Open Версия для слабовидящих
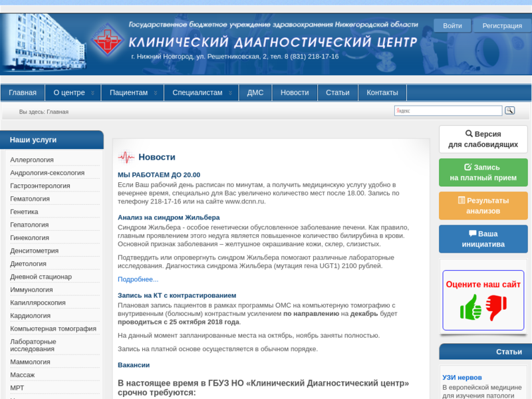532x399 pixels. click(x=483, y=139)
